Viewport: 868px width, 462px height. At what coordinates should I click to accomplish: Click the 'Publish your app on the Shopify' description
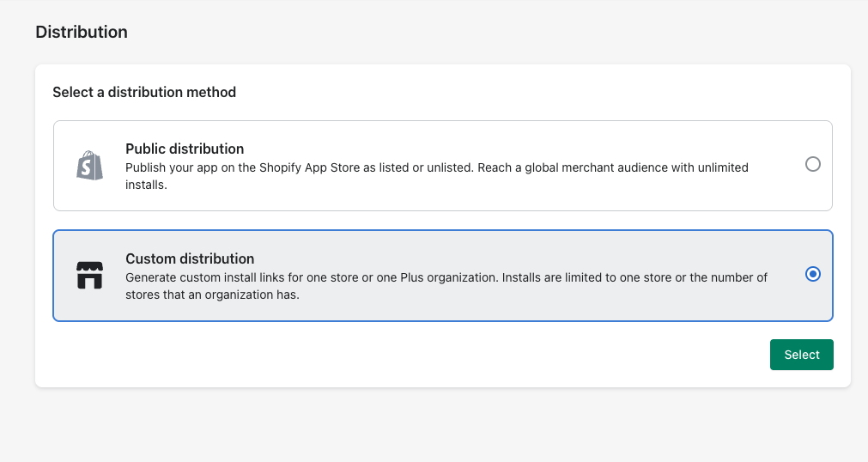[437, 176]
